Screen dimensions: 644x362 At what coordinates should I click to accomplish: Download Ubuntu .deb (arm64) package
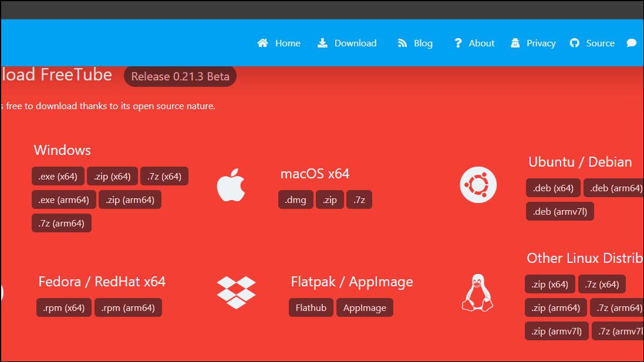point(613,188)
